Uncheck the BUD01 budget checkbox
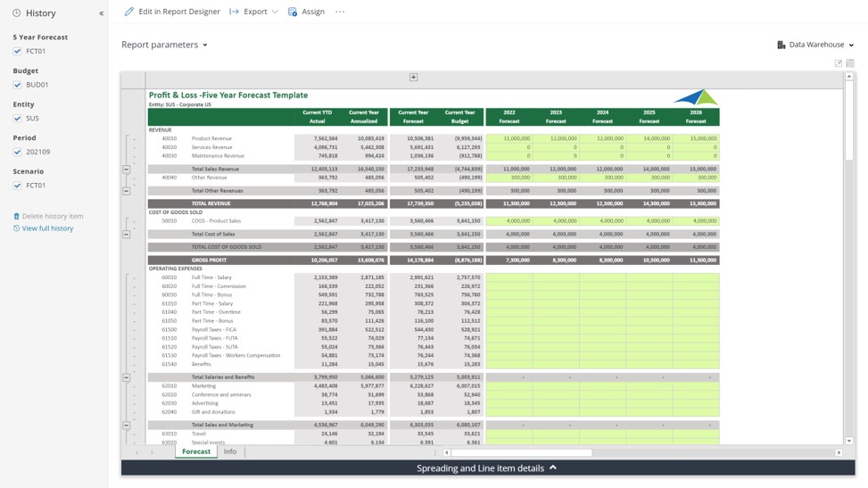 [x=18, y=85]
